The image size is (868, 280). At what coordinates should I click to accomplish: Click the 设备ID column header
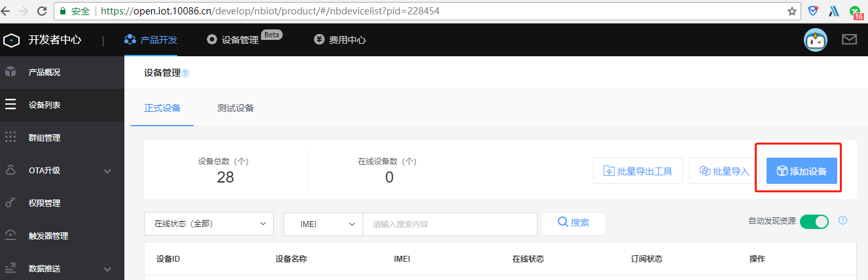tap(168, 258)
